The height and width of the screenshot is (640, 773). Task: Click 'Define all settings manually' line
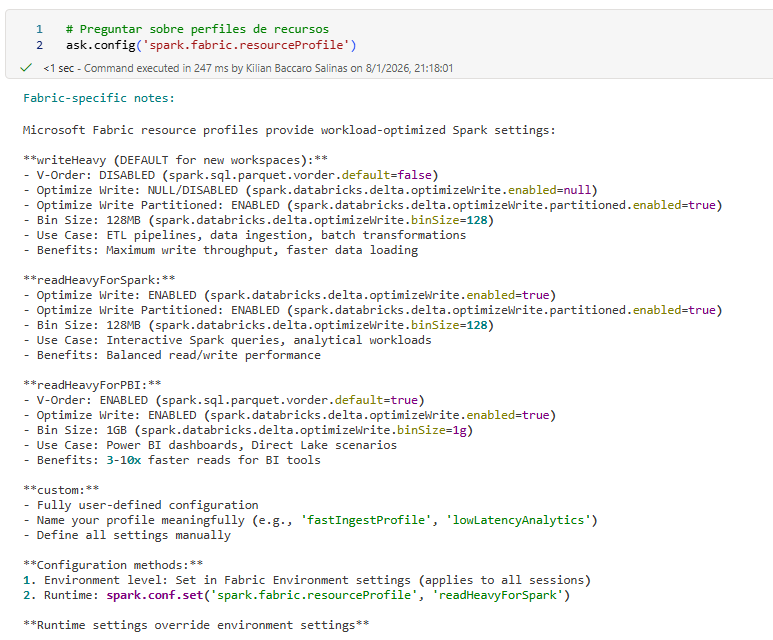(127, 535)
